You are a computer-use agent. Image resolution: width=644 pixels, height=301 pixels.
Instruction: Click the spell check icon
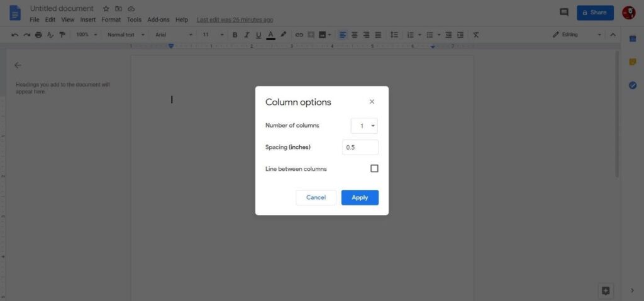click(x=50, y=35)
